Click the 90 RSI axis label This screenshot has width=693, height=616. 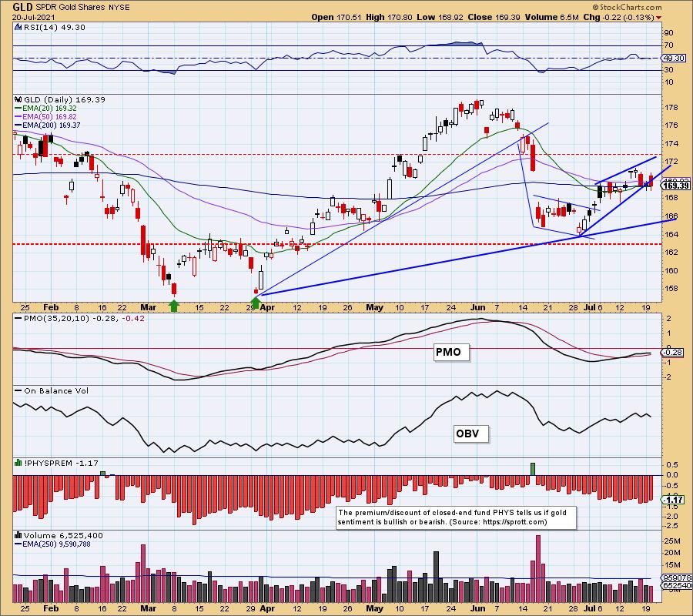pos(669,33)
